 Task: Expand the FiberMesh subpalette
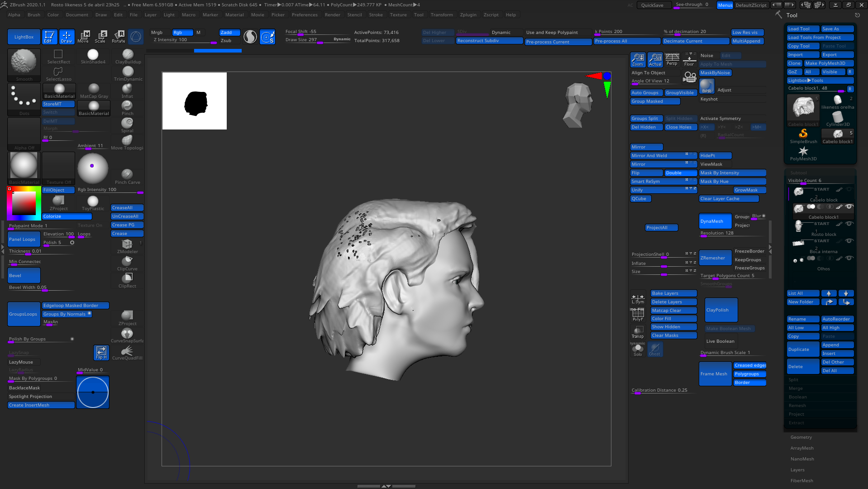tap(801, 481)
